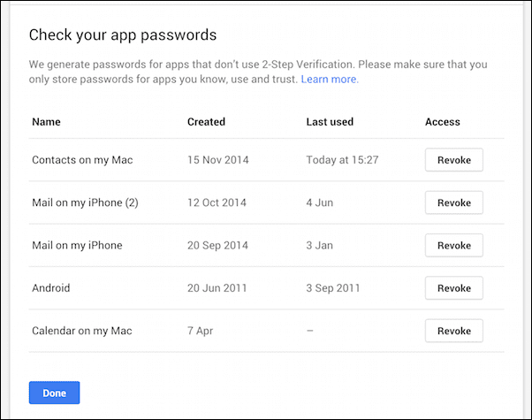This screenshot has width=532, height=420.
Task: Click the 3 Jan last used value
Action: click(320, 245)
